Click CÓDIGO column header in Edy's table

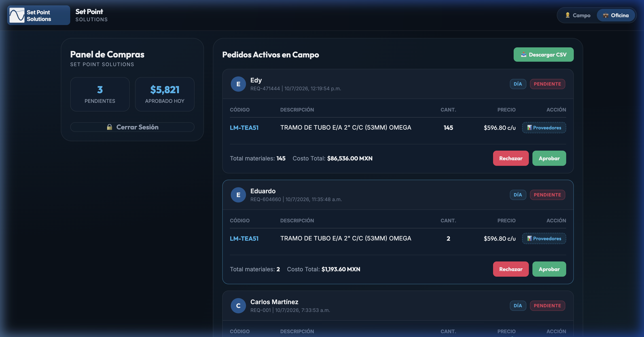(x=239, y=110)
